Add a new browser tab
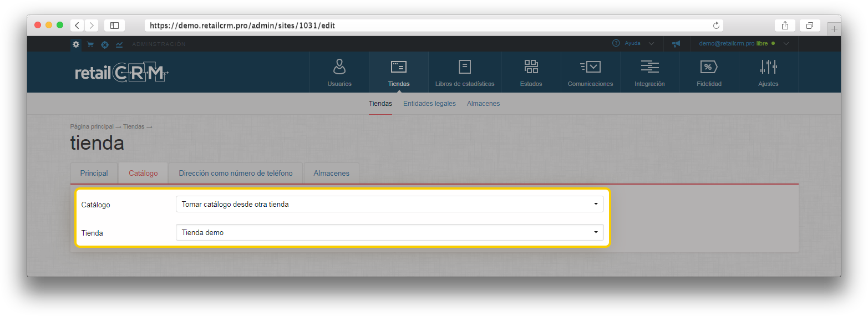Viewport: 868px width, 316px height. [x=834, y=29]
